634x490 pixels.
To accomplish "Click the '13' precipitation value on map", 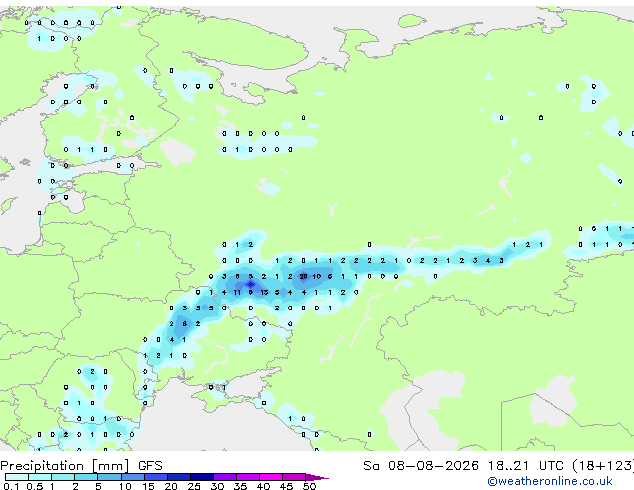I will click(264, 292).
